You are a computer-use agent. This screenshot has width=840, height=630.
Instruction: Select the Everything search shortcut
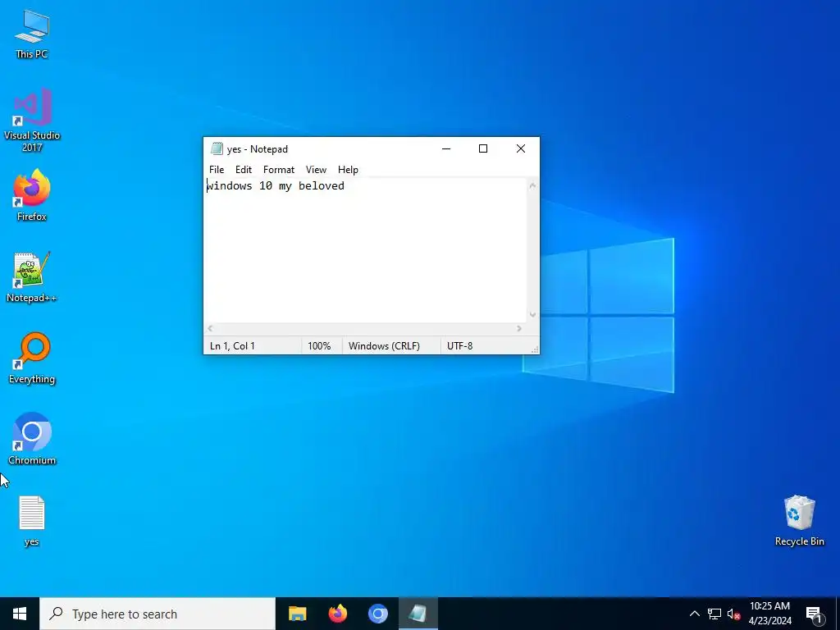point(32,358)
